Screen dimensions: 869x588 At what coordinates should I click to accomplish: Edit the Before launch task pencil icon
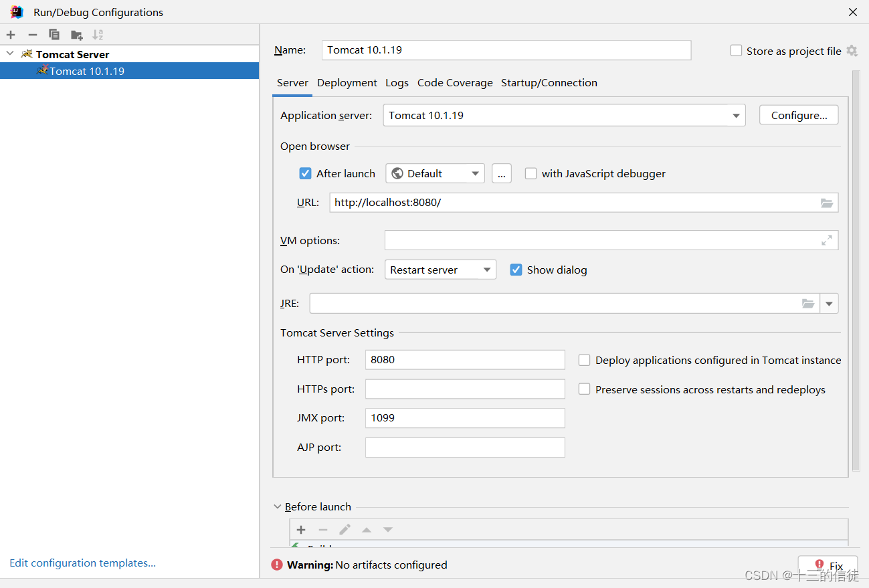click(x=345, y=530)
